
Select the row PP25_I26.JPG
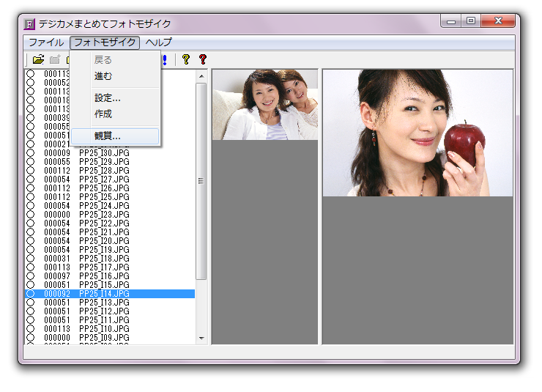(x=110, y=188)
